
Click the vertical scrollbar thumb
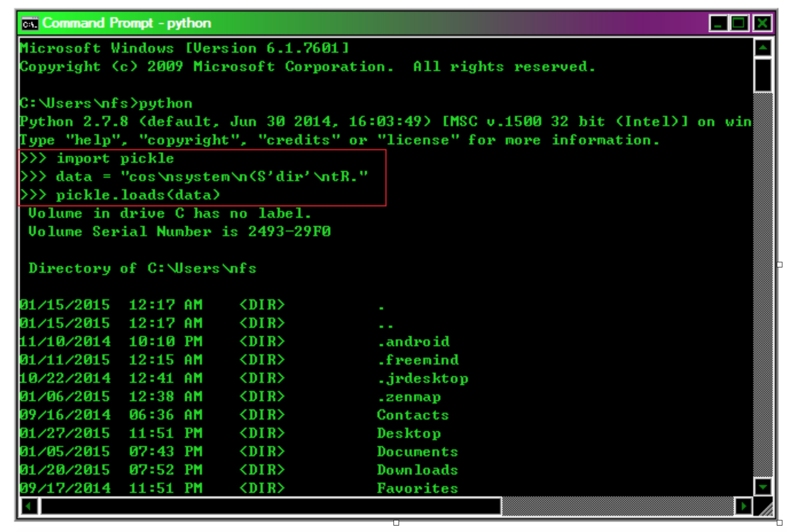[x=763, y=75]
